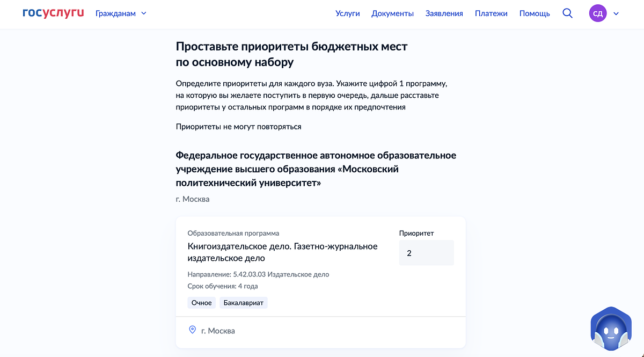Click the г. Москва text in card footer
644x357 pixels.
[218, 331]
